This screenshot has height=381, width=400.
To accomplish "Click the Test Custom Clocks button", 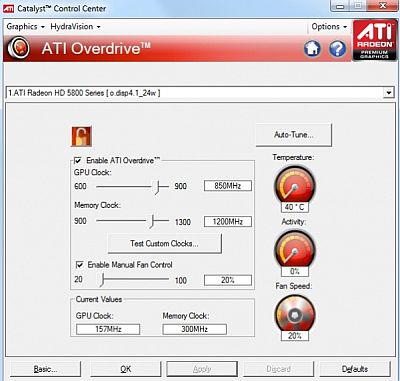I will click(x=164, y=244).
